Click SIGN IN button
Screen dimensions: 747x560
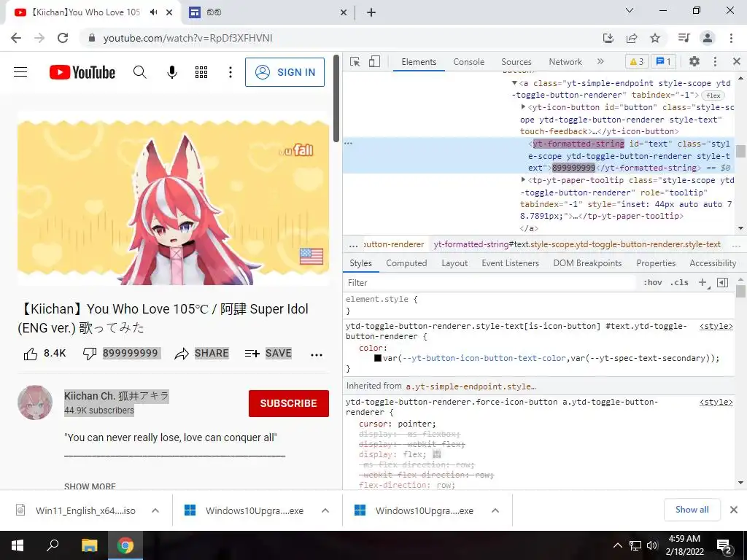pos(285,72)
